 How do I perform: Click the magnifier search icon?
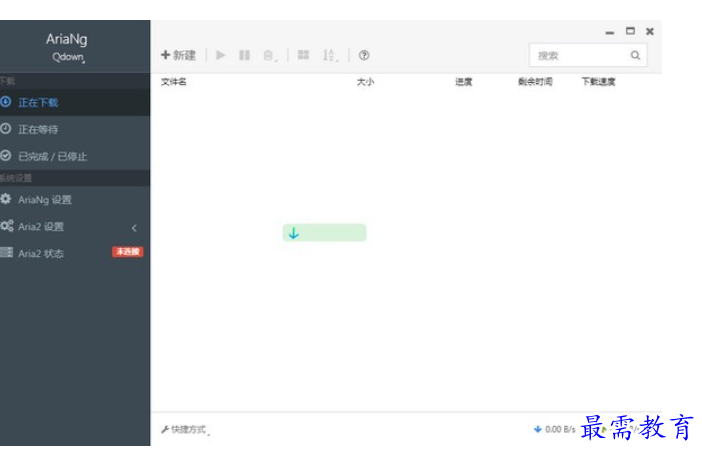[x=634, y=56]
